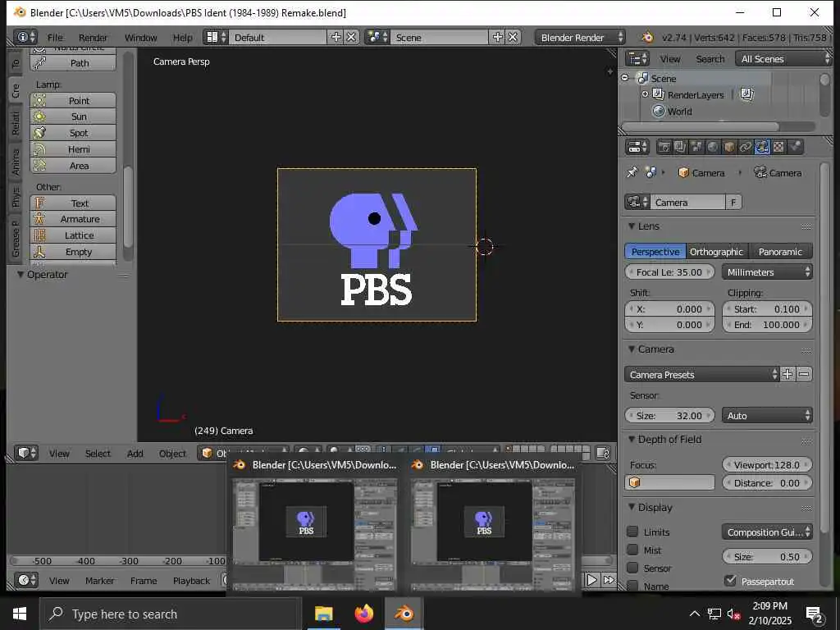The height and width of the screenshot is (630, 840).
Task: Select Orthographic lens type
Action: click(716, 252)
